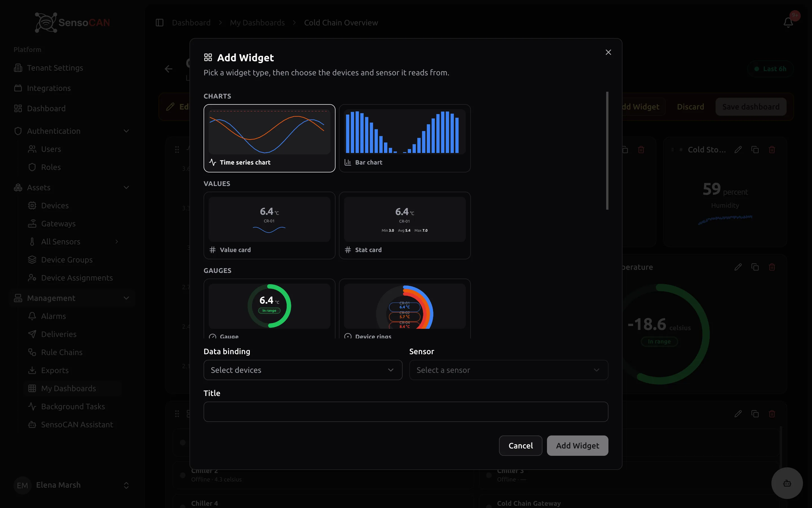Confirm with the dialog's Add Widget button
The height and width of the screenshot is (508, 812).
coord(577,446)
